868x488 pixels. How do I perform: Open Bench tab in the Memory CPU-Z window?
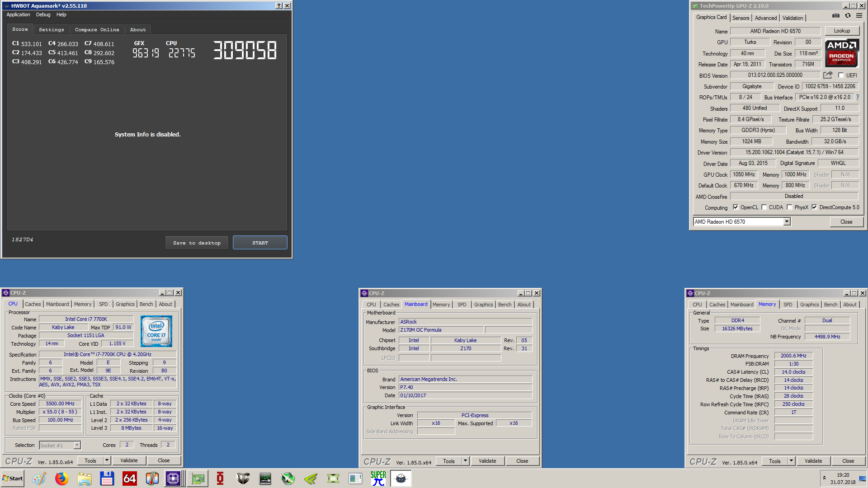click(x=830, y=305)
